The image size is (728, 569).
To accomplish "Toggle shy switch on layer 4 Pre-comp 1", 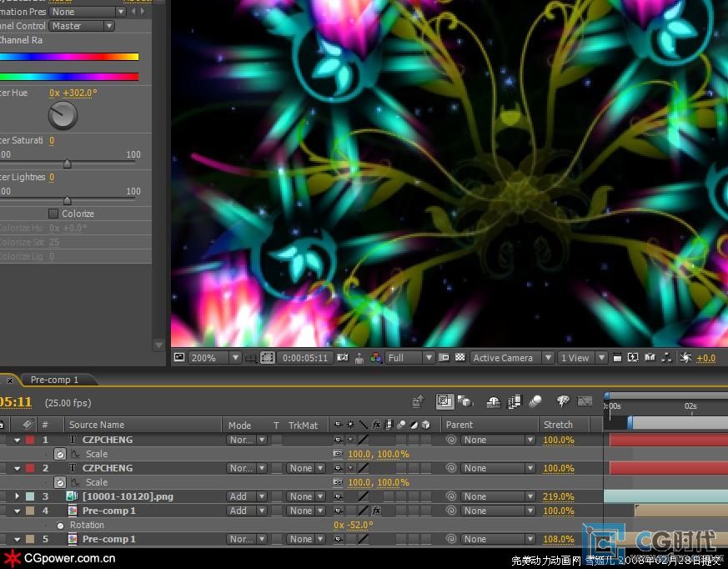I will pos(338,511).
